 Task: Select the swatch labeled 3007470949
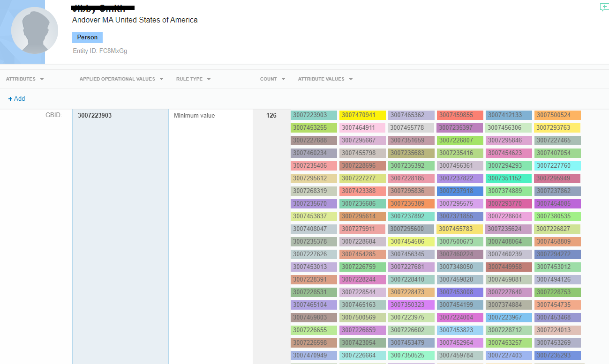click(x=314, y=356)
